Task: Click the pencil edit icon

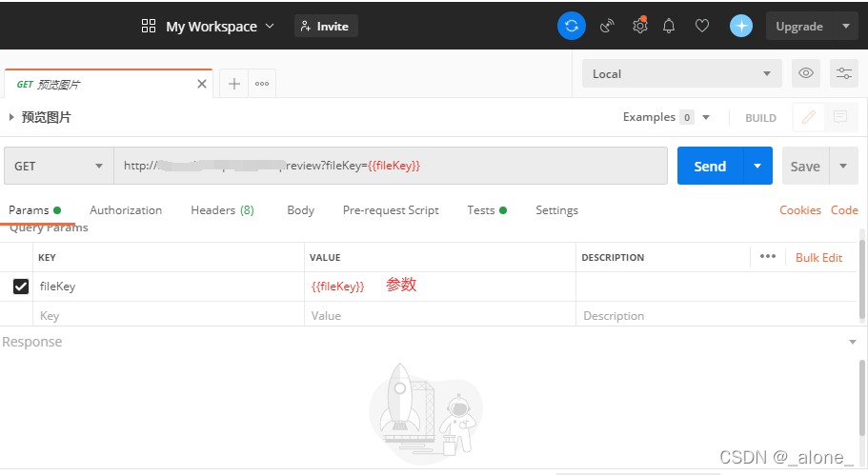Action: 809,117
